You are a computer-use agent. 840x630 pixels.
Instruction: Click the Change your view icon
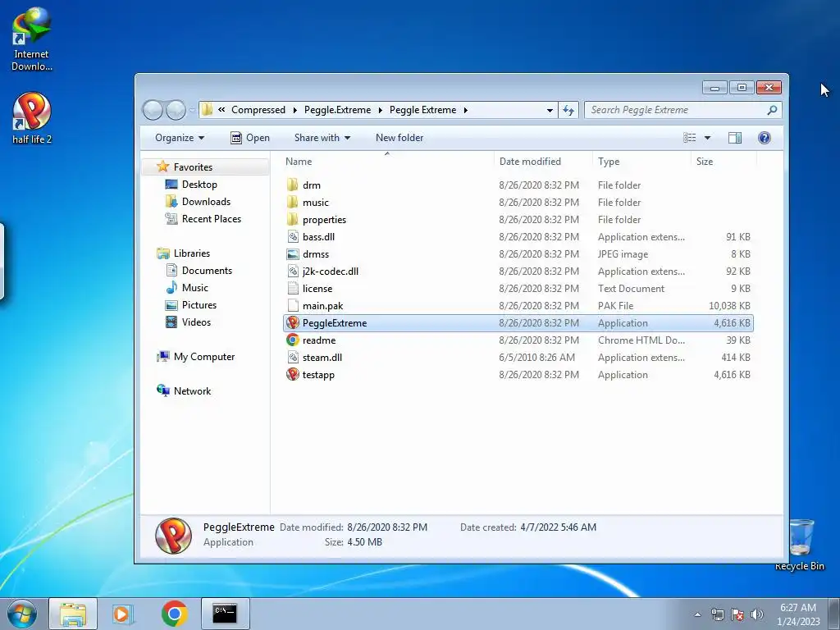pos(689,138)
